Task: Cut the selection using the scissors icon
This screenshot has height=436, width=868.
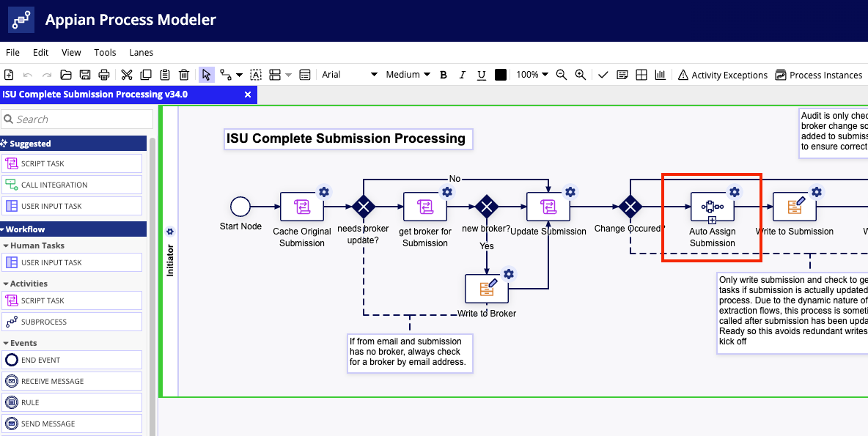Action: pos(127,75)
